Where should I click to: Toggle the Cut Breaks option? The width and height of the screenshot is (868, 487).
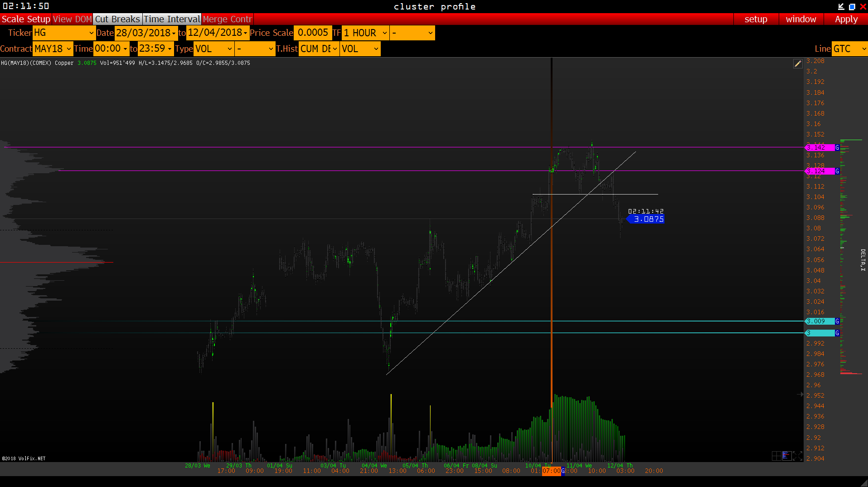[117, 19]
